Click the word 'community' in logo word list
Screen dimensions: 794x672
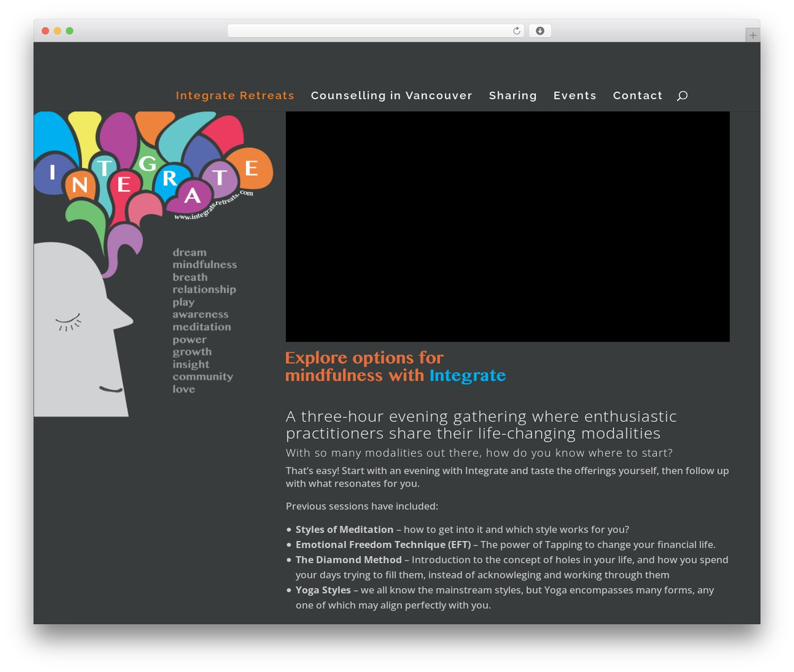tap(203, 376)
